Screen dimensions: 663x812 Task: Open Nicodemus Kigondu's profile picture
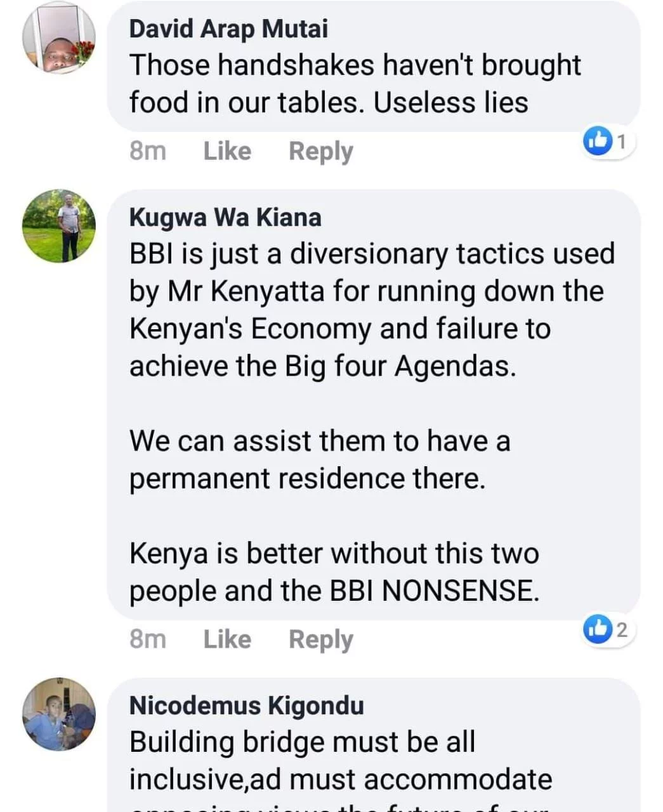(x=59, y=714)
